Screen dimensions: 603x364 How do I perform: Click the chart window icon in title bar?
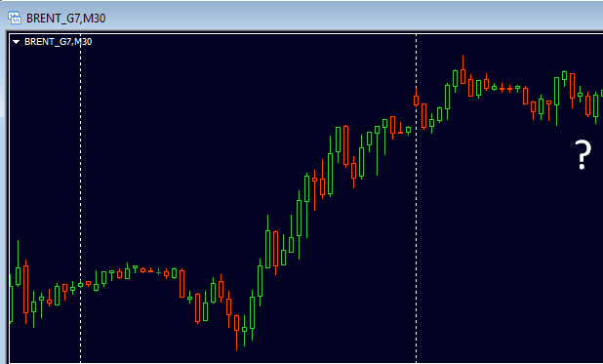pyautogui.click(x=15, y=18)
